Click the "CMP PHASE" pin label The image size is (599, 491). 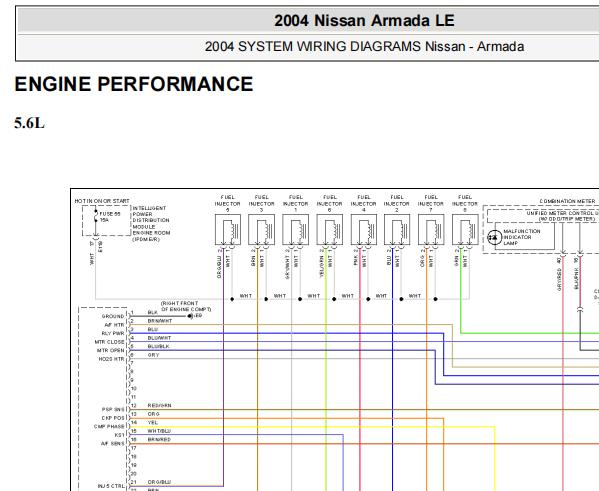109,426
